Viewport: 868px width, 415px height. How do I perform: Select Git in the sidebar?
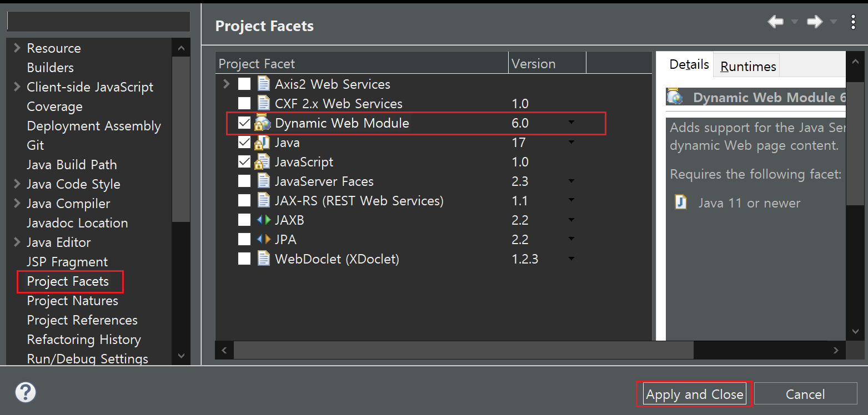35,145
